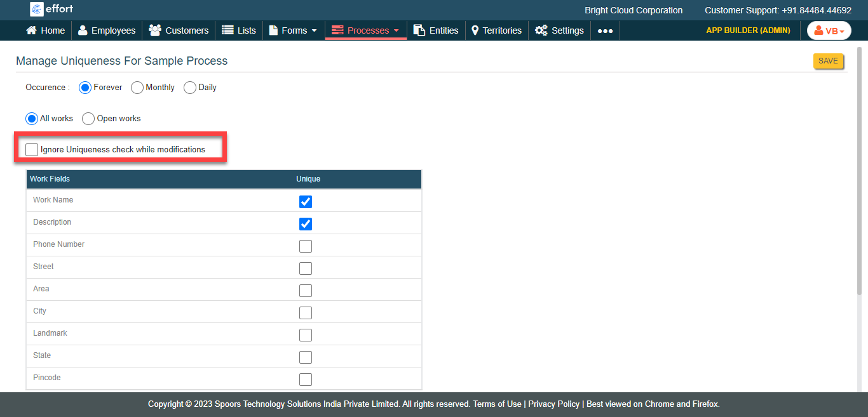Open Territories via the map pin icon
Screen dimensions: 868x417
tap(475, 30)
